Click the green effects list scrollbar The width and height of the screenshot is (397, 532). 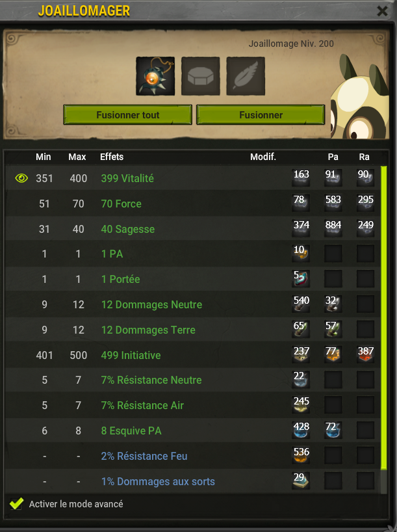coord(384,318)
